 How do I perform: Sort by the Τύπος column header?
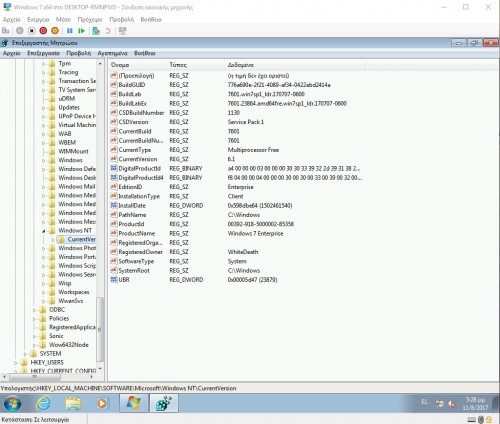click(x=196, y=65)
